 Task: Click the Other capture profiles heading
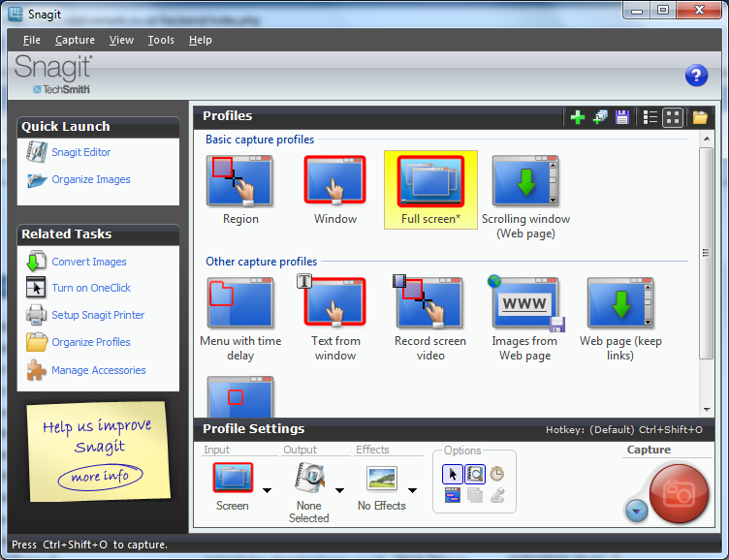pos(262,262)
